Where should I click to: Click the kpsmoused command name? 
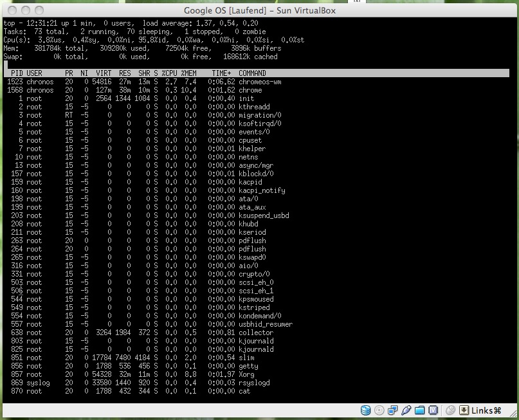tap(256, 299)
